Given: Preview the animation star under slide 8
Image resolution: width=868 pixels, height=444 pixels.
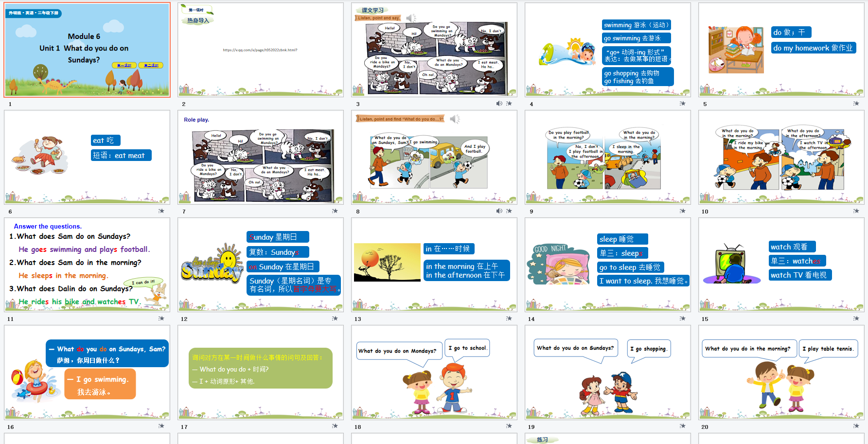Looking at the screenshot, I should 509,211.
